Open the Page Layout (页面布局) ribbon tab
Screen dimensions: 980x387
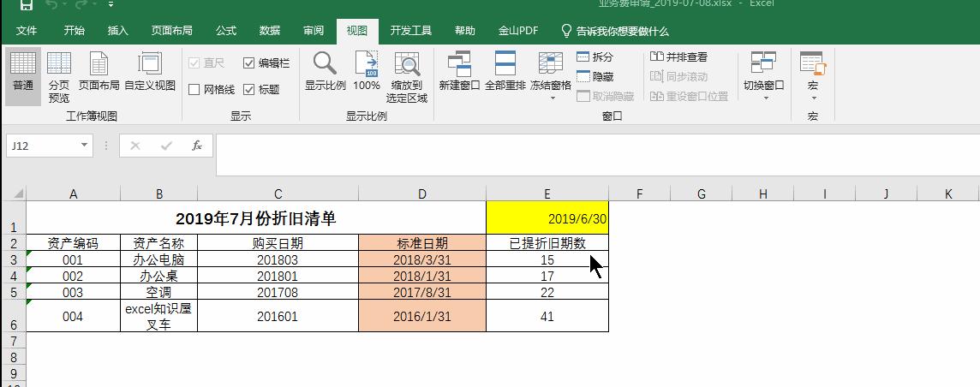(x=172, y=31)
